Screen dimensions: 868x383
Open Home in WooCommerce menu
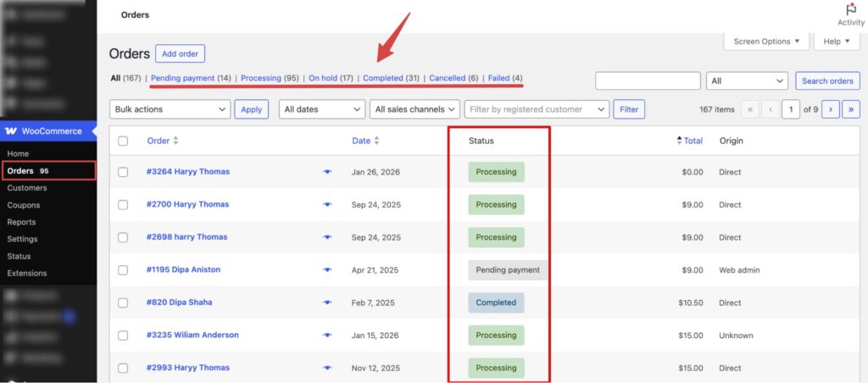click(x=18, y=153)
